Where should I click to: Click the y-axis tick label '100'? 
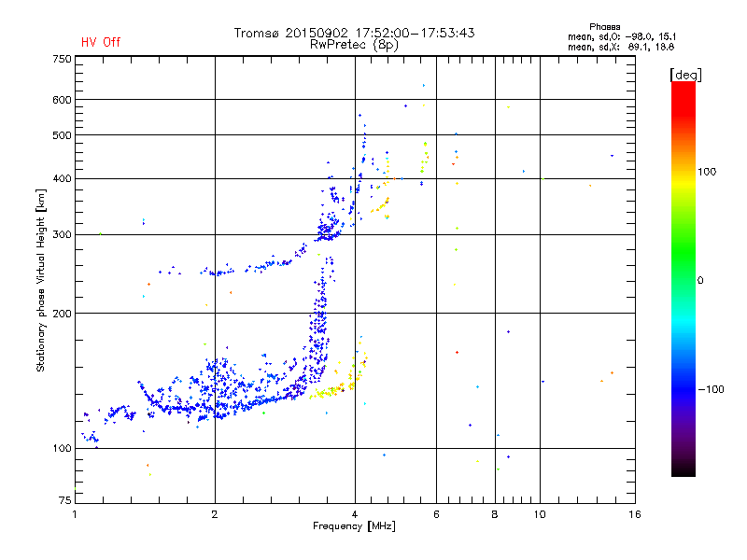[62, 449]
